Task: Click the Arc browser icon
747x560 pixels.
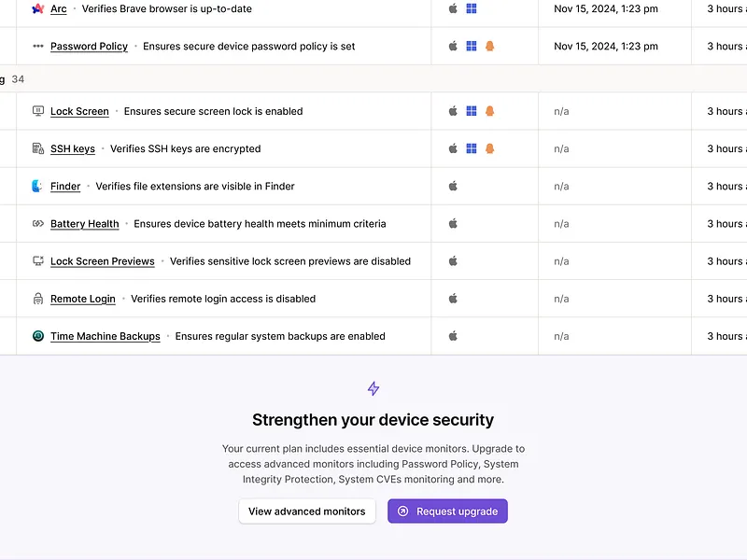Action: coord(37,8)
